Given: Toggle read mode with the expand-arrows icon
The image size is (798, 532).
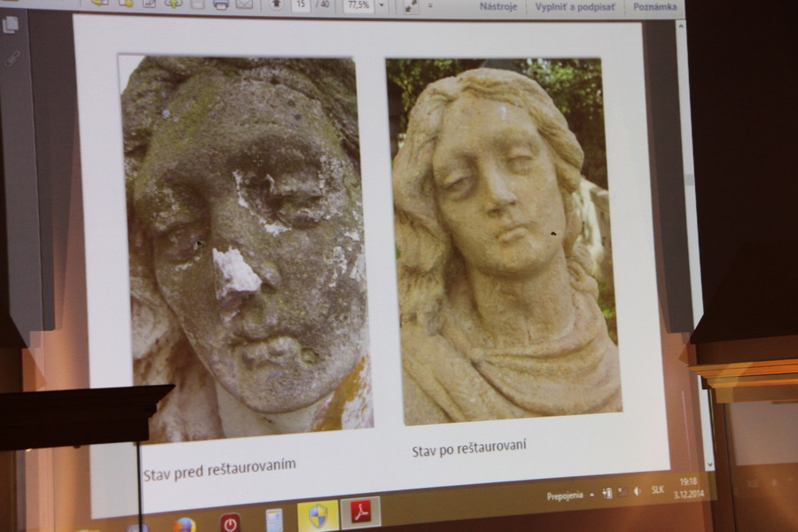Looking at the screenshot, I should [x=411, y=6].
